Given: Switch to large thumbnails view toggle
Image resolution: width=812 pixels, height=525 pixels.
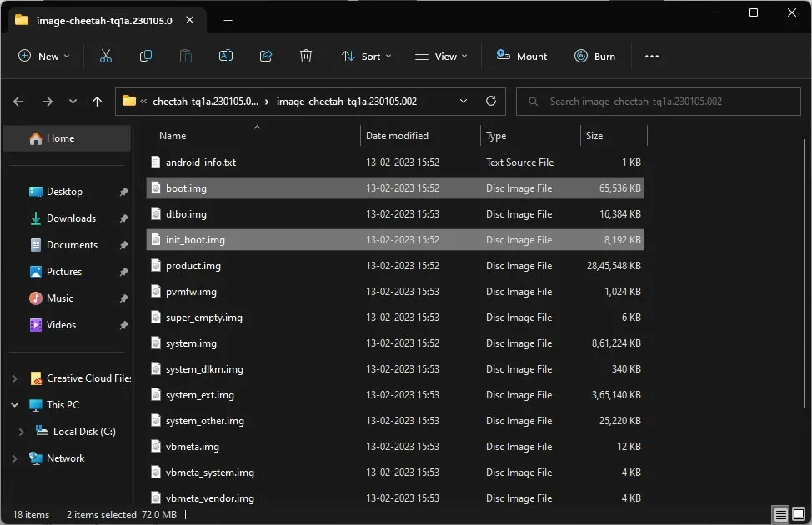Looking at the screenshot, I should coord(799,514).
